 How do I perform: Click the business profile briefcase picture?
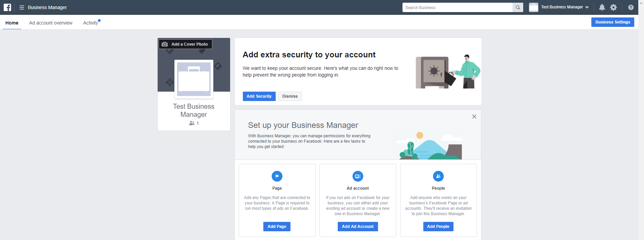pyautogui.click(x=194, y=79)
